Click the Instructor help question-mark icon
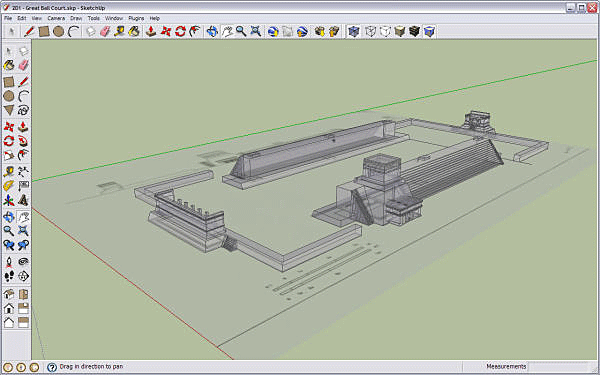600x375 pixels. [x=52, y=367]
